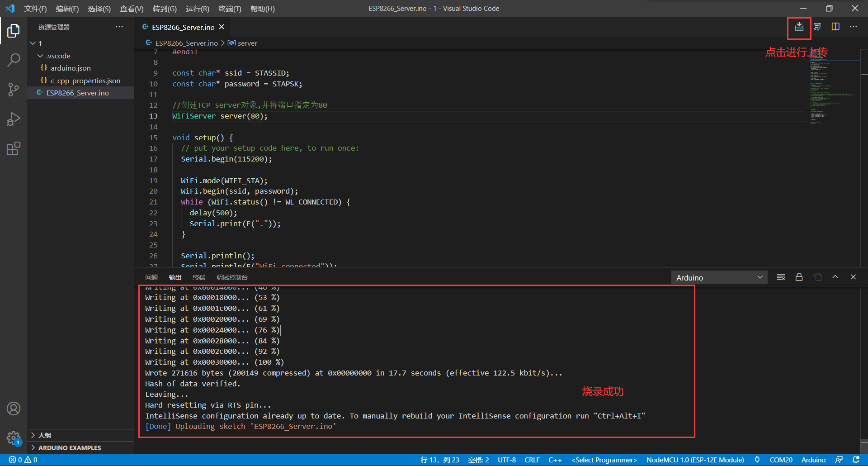868x466 pixels.
Task: Open the Explorer view in the activity bar
Action: (14, 31)
